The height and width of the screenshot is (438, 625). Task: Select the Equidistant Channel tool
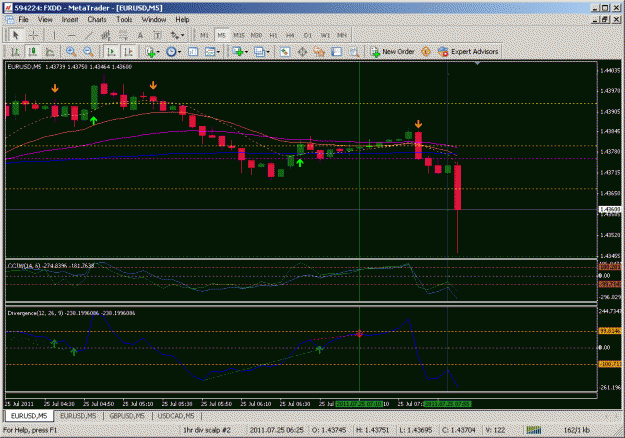pos(106,35)
